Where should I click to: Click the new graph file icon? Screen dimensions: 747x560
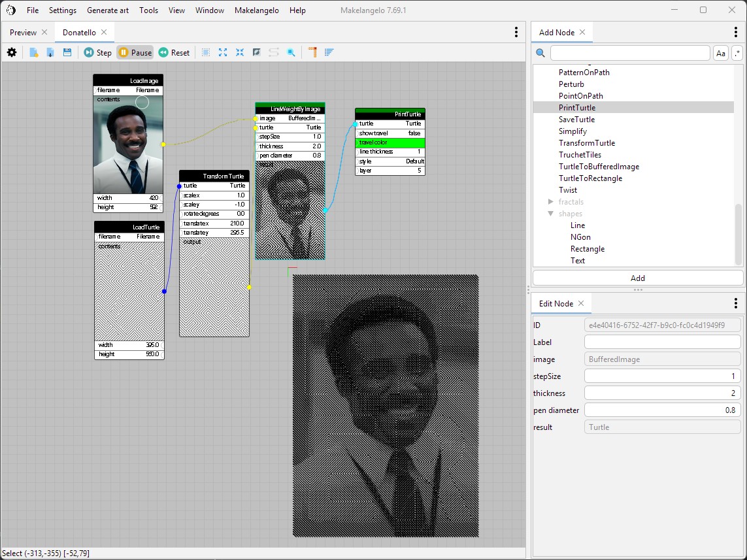(x=33, y=52)
